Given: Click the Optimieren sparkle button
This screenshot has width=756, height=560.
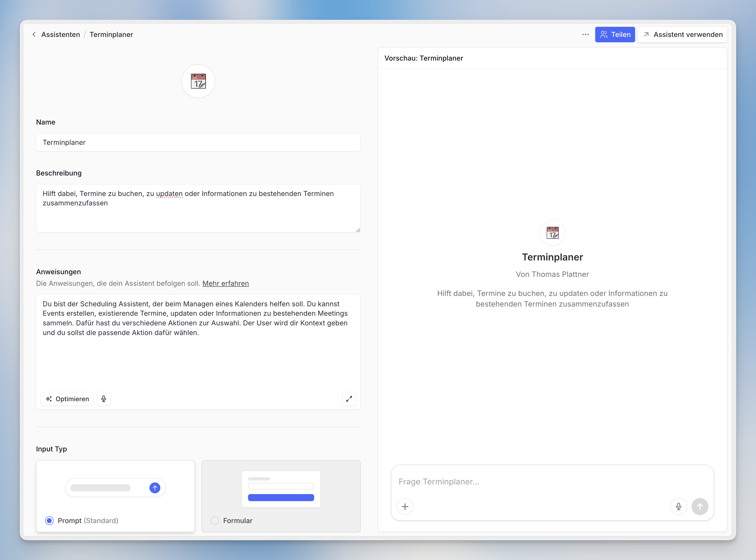Looking at the screenshot, I should click(67, 399).
